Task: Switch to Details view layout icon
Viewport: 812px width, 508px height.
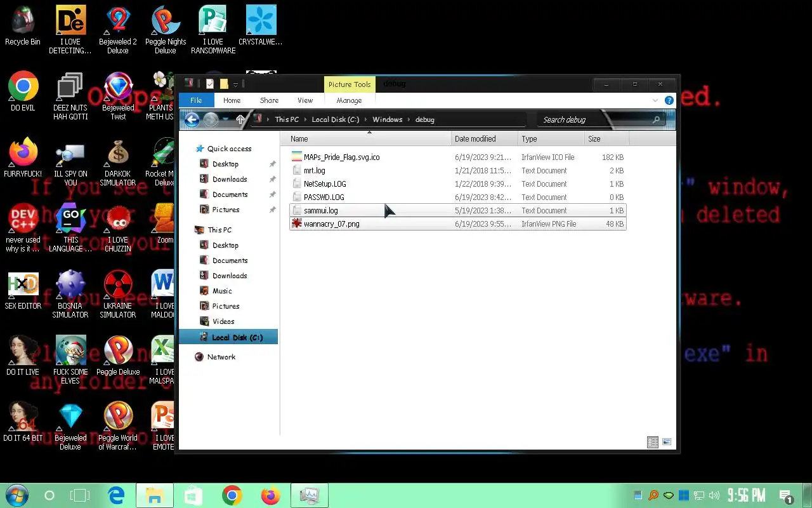Action: click(x=653, y=442)
